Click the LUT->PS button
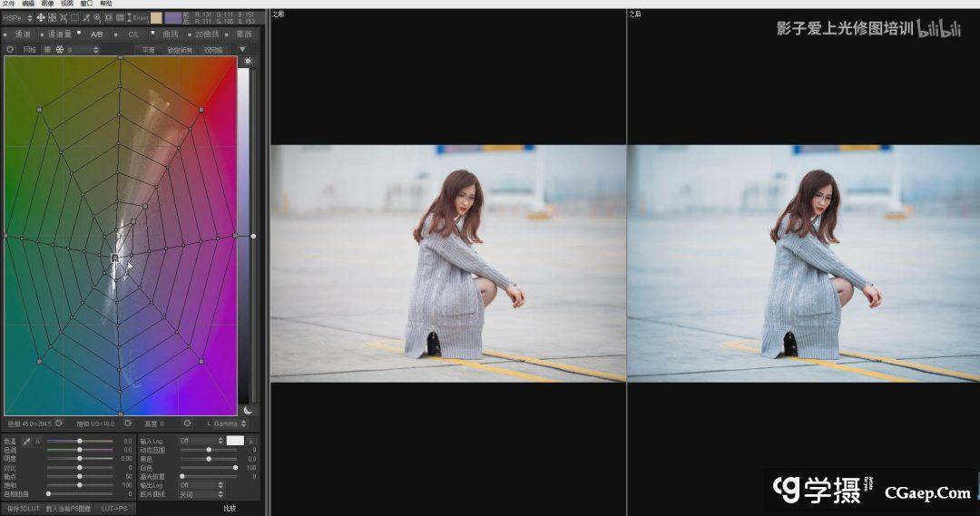This screenshot has width=980, height=516. (x=113, y=509)
